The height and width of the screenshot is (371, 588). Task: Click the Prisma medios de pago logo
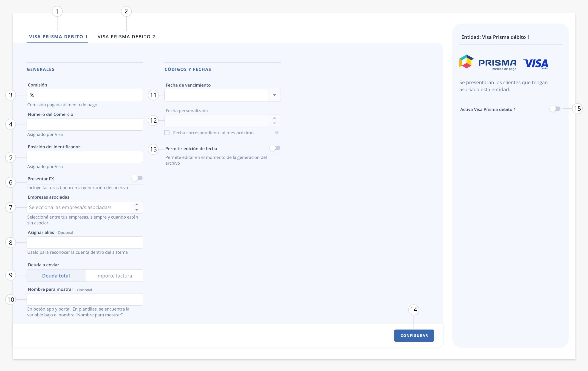click(x=488, y=62)
